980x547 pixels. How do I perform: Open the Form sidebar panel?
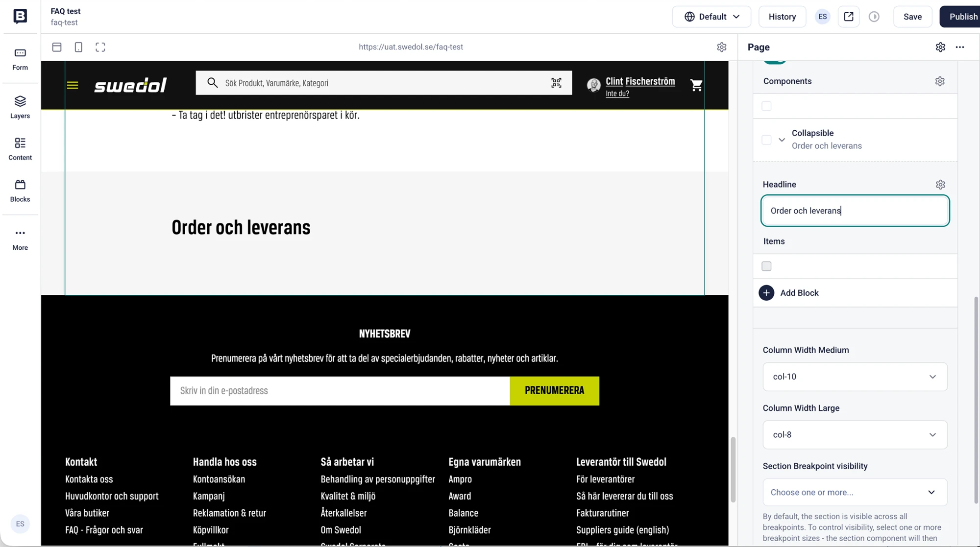20,59
